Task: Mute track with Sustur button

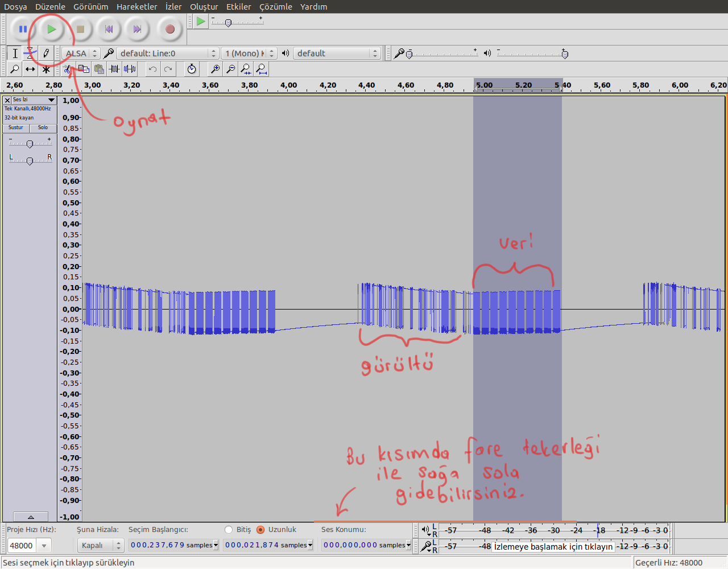Action: 16,128
